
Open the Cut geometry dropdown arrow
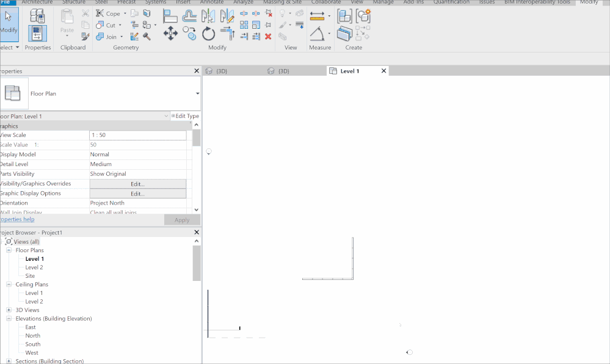tap(120, 26)
